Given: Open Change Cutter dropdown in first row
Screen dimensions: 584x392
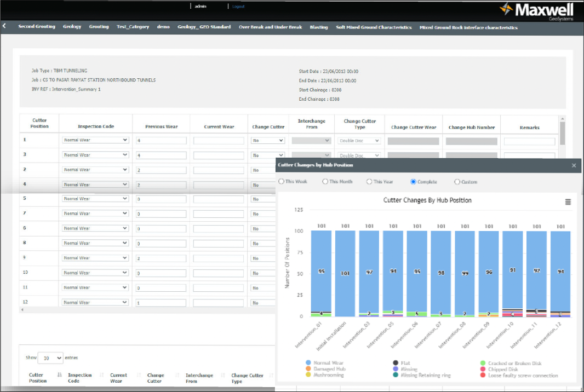Looking at the screenshot, I should [x=268, y=140].
